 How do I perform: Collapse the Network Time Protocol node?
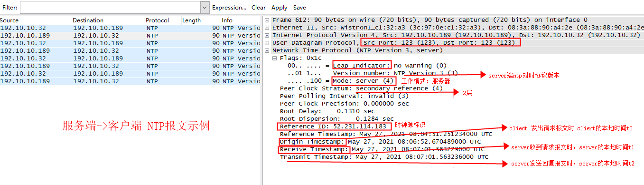pyautogui.click(x=267, y=50)
